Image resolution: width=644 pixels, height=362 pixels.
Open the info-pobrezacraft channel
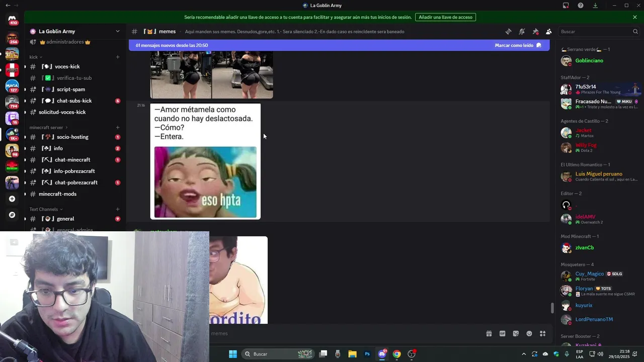[x=75, y=171]
